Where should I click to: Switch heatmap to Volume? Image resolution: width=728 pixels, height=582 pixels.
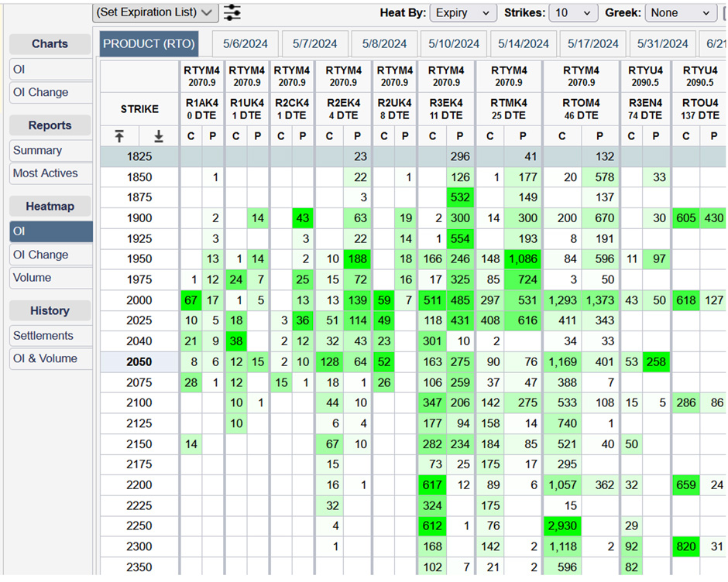tap(32, 278)
